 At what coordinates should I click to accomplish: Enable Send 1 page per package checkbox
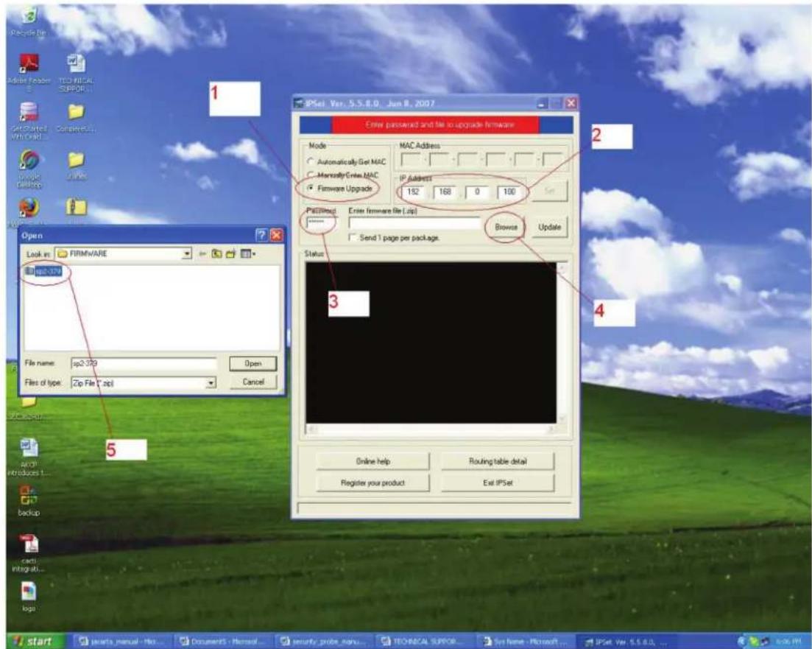tap(353, 237)
